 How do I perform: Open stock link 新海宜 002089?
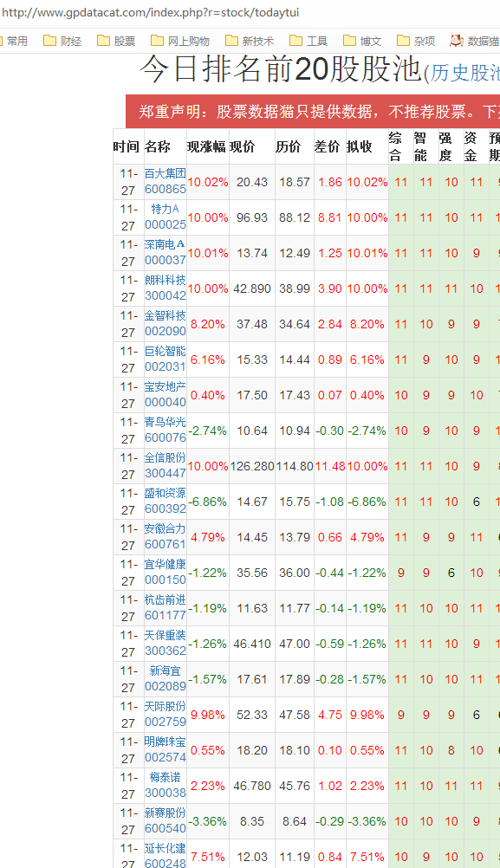[165, 678]
